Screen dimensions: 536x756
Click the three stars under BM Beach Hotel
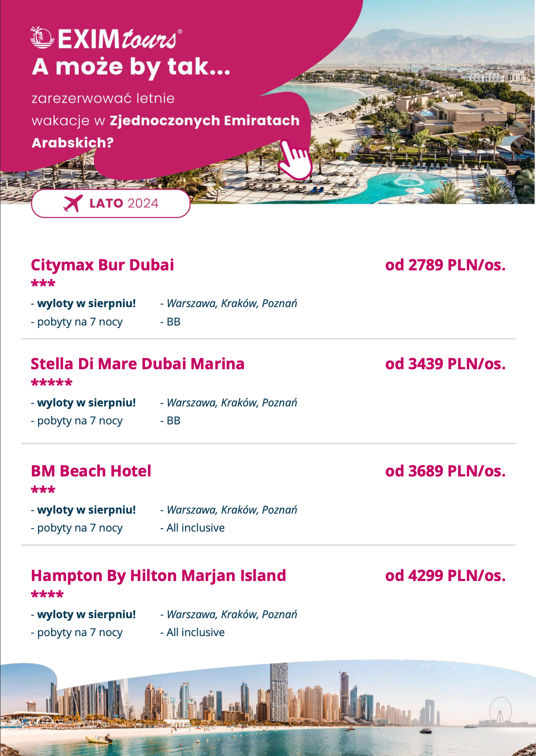click(43, 490)
